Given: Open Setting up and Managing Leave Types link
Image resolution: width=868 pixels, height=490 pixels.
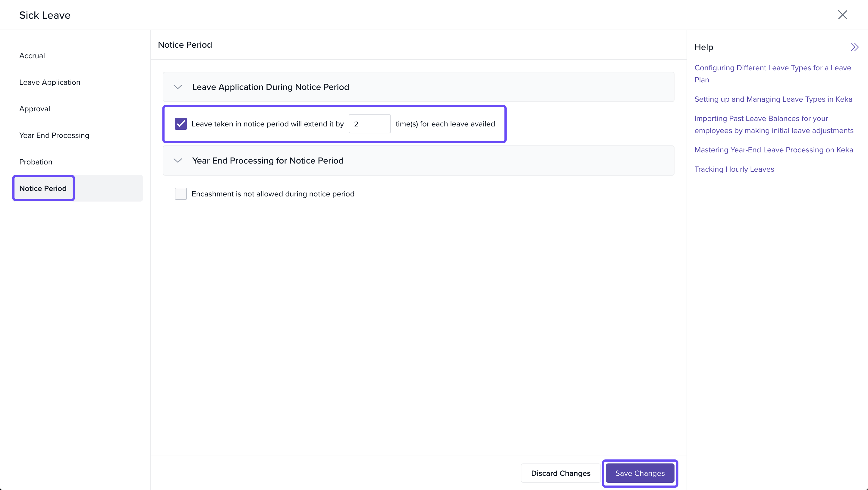Looking at the screenshot, I should click(773, 99).
